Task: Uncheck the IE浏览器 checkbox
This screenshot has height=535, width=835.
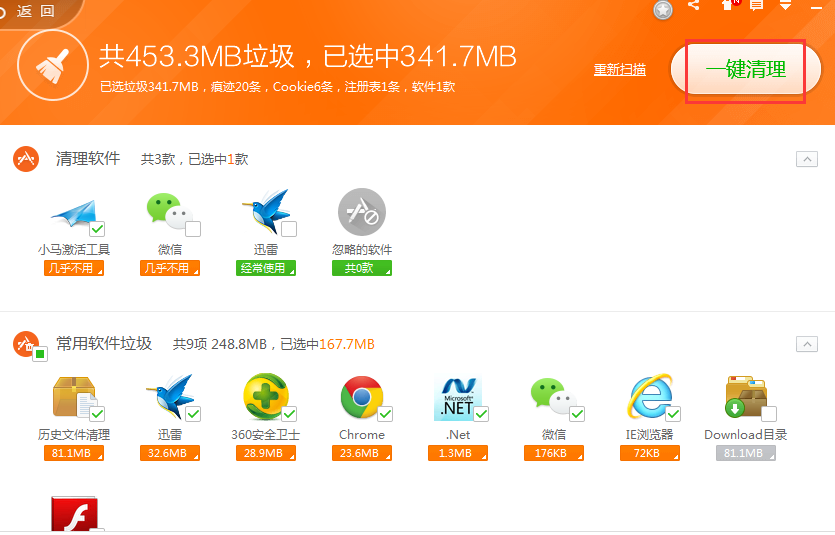Action: 673,414
